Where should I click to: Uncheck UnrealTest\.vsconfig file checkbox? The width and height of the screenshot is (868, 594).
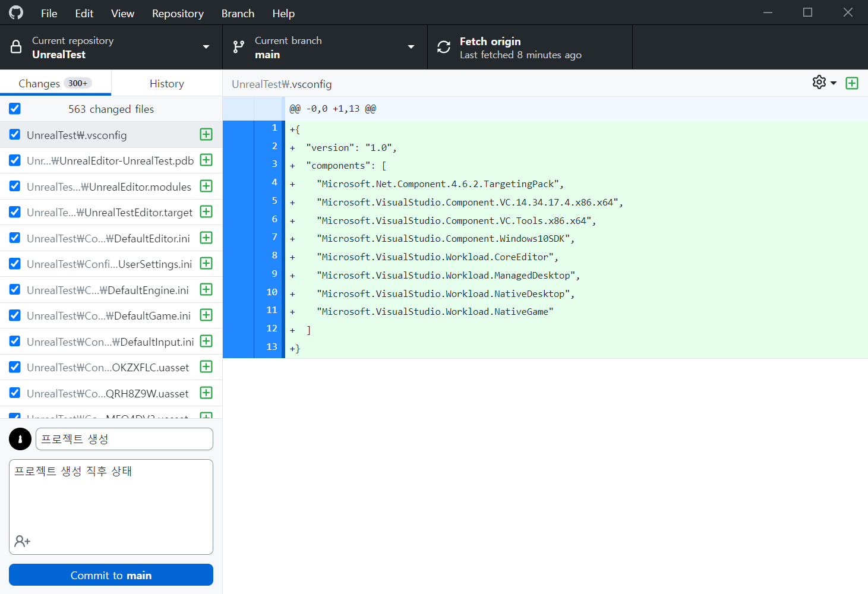[x=15, y=134]
